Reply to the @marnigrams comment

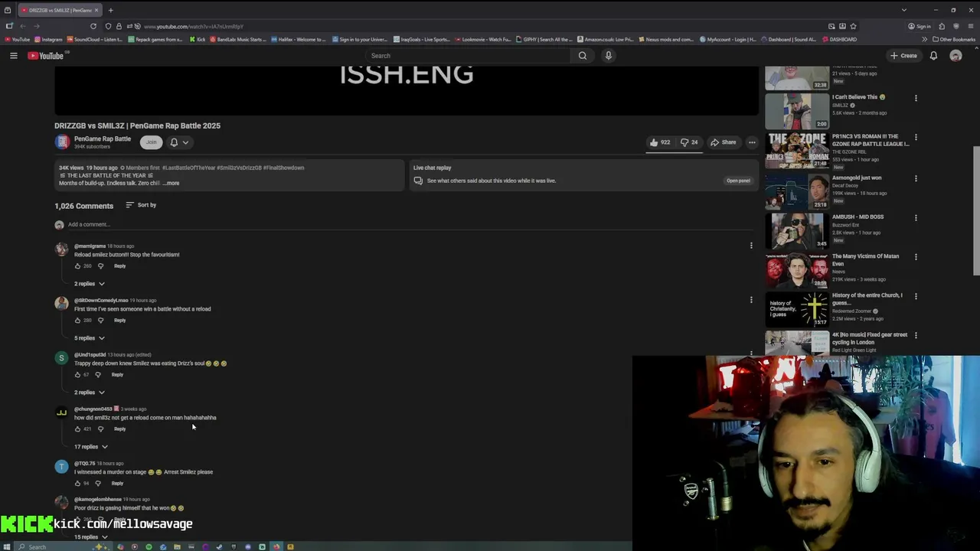click(x=119, y=266)
